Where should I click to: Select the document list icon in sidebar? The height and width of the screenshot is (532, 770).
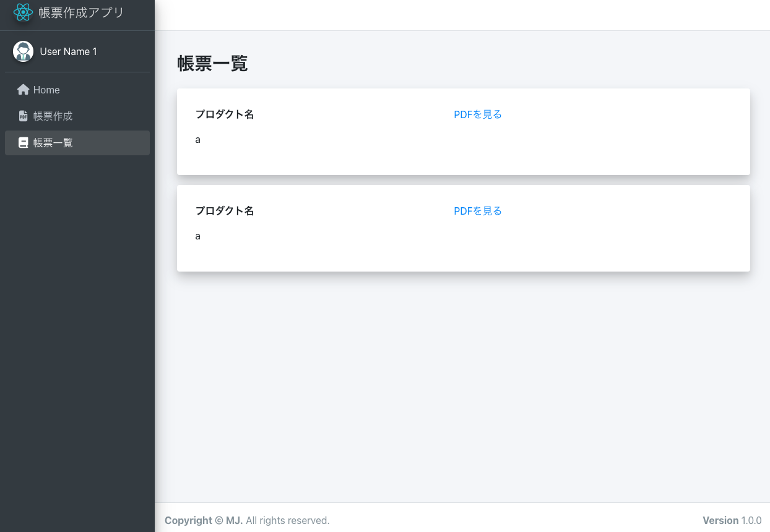pos(23,142)
